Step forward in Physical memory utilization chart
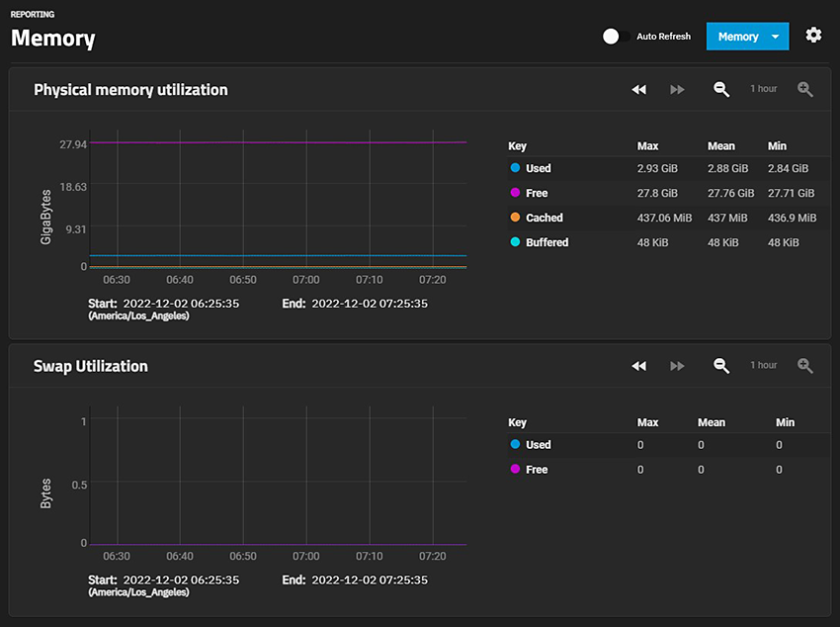This screenshot has width=840, height=627. coord(677,89)
